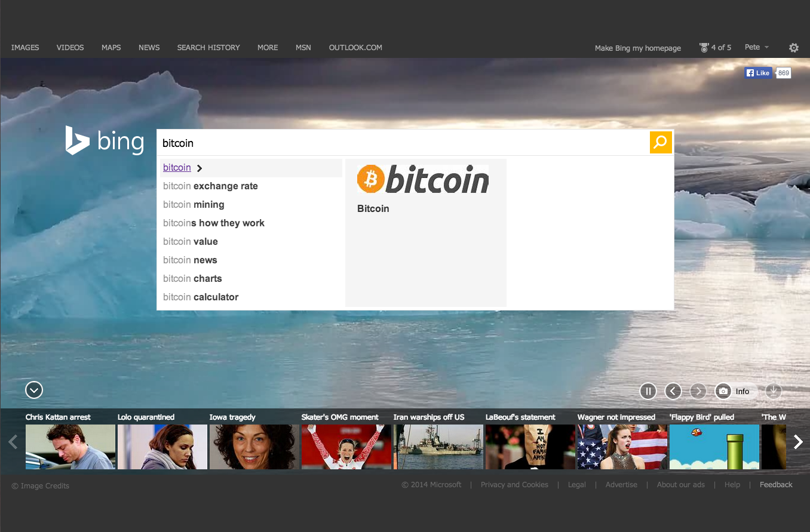The image size is (810, 532).
Task: Download the background image via arrow icon
Action: (774, 391)
